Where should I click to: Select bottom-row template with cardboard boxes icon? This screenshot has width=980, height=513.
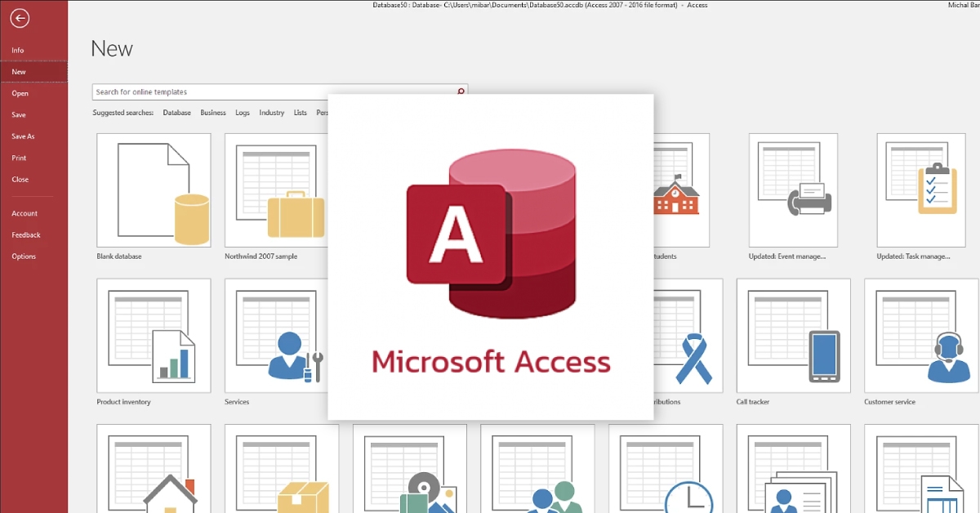pos(282,468)
